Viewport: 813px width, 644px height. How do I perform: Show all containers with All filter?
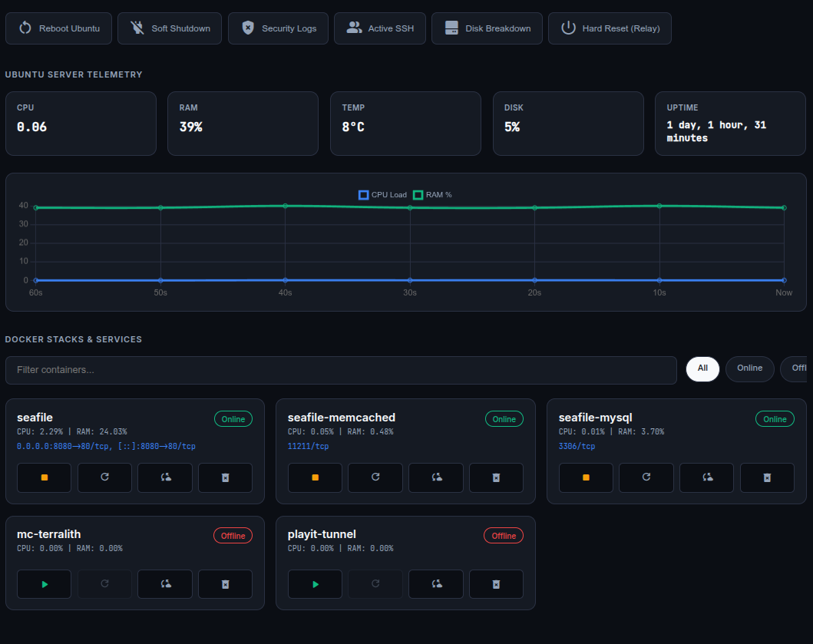[702, 368]
